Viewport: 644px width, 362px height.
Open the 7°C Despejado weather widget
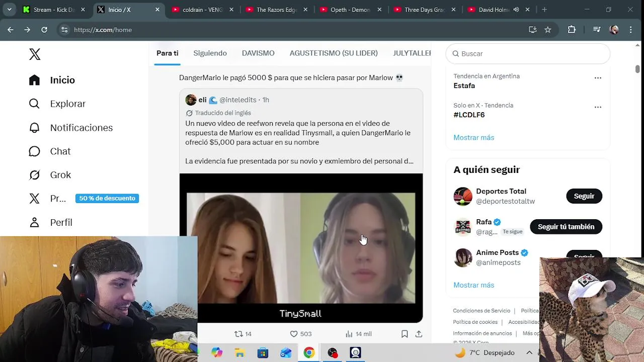point(485,352)
